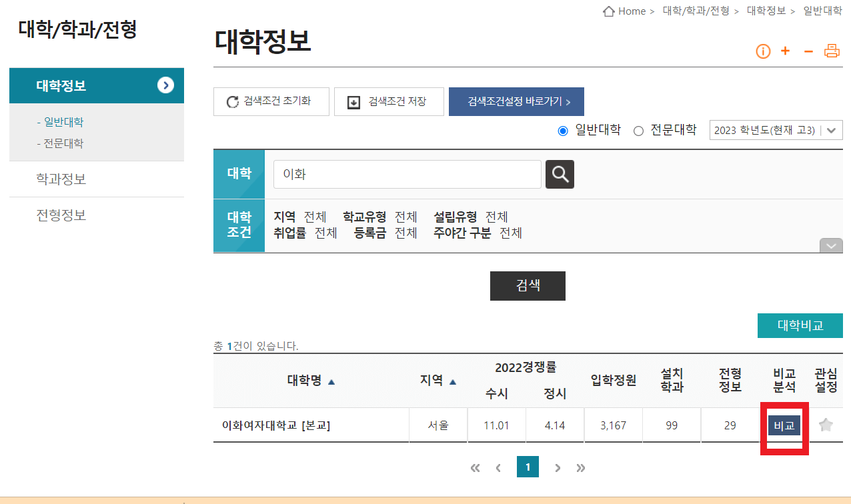The width and height of the screenshot is (851, 504).
Task: Click 서울 region cell
Action: coord(438,425)
